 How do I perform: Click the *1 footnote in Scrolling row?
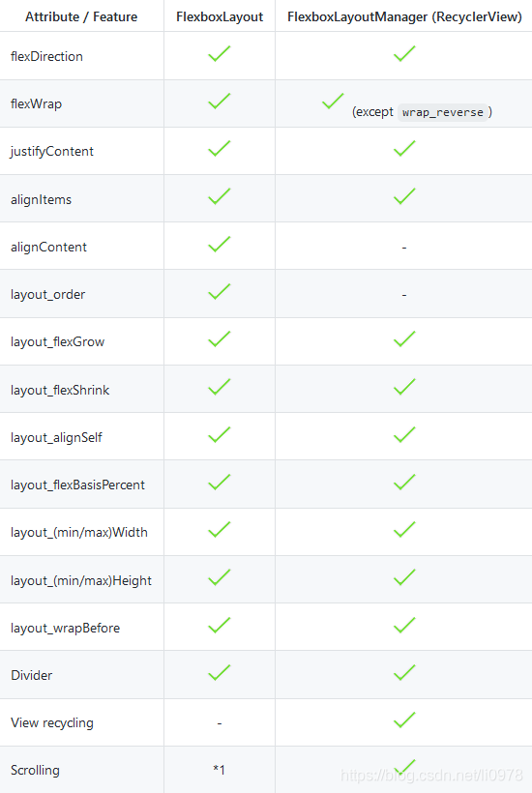tap(219, 770)
